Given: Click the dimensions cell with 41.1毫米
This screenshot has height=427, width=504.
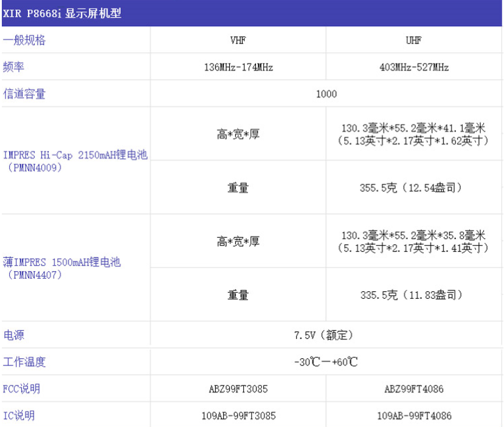Looking at the screenshot, I should point(413,134).
